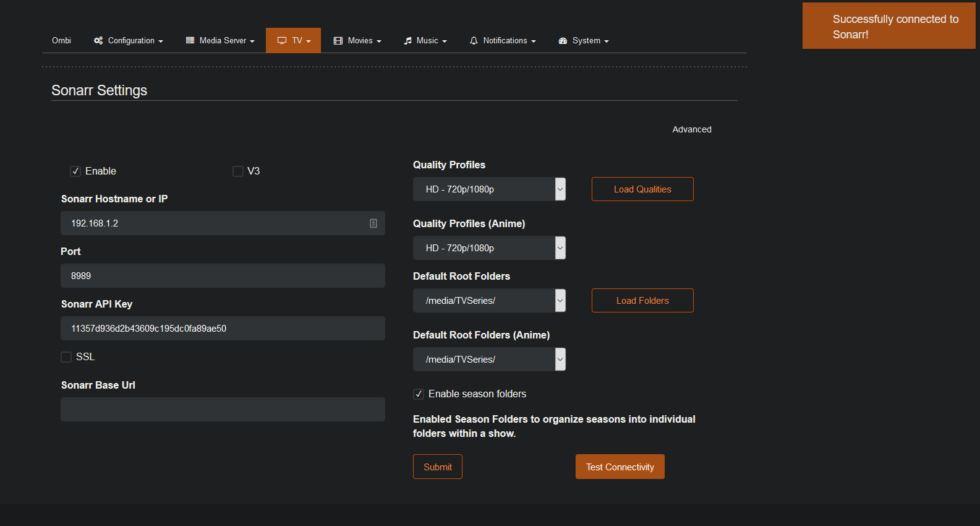Screen dimensions: 980x526
Task: Click the Movies film icon
Action: [338, 41]
